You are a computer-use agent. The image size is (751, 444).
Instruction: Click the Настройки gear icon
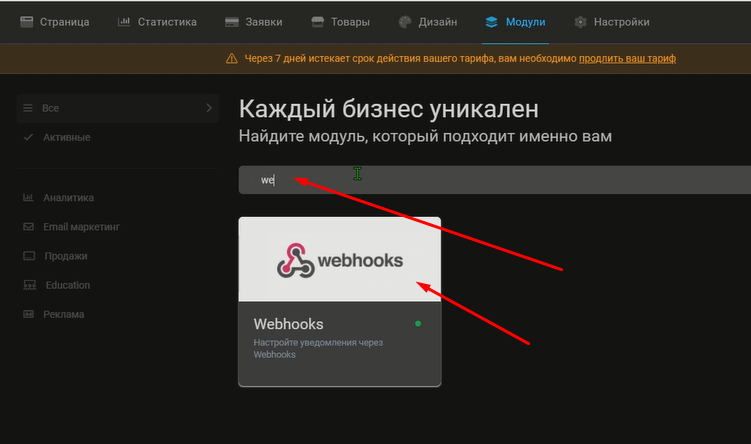point(580,22)
